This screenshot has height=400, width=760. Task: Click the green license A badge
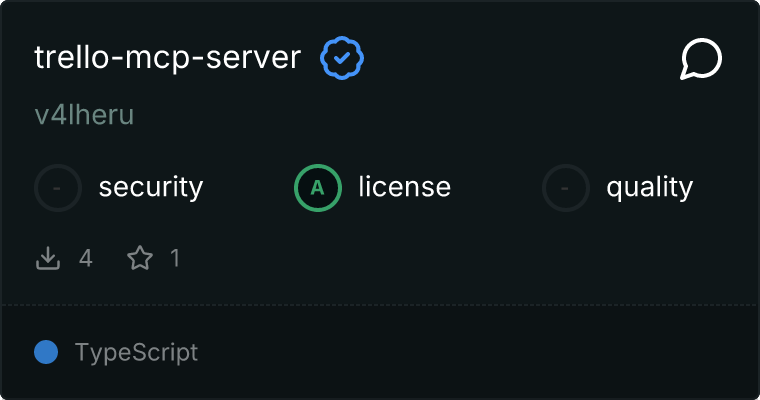click(x=318, y=187)
